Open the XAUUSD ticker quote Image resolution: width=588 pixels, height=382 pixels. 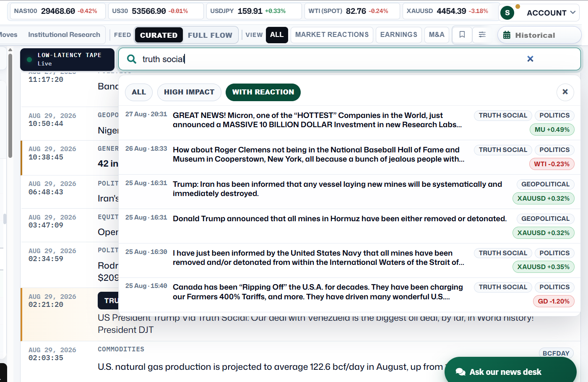450,11
